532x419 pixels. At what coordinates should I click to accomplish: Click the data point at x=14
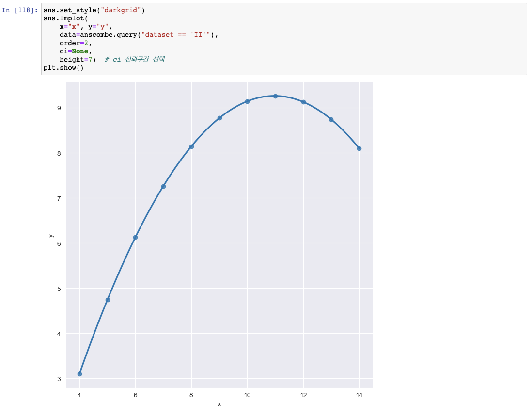click(360, 149)
